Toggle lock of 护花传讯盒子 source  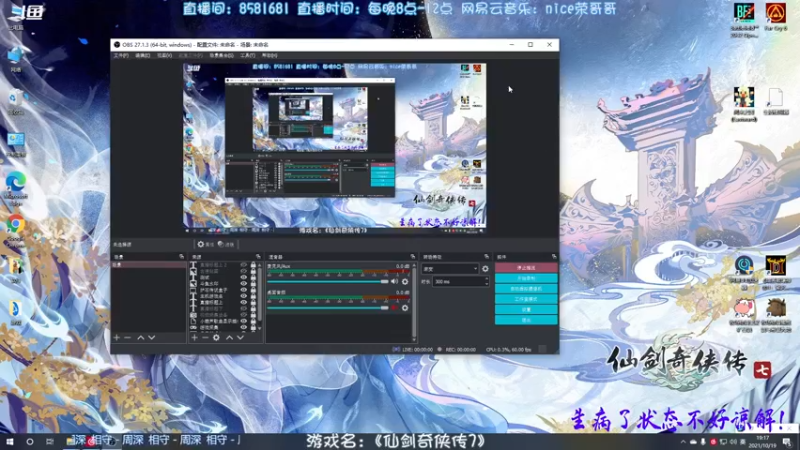253,290
